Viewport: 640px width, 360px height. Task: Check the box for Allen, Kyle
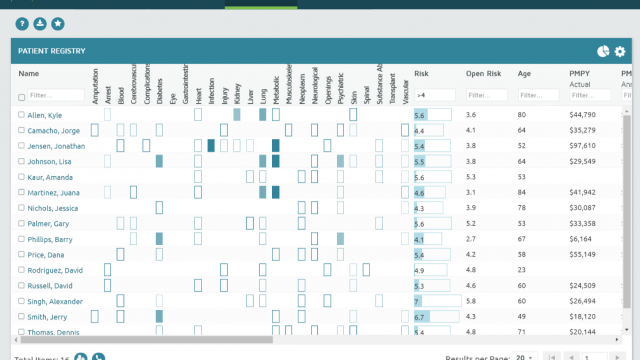point(21,115)
